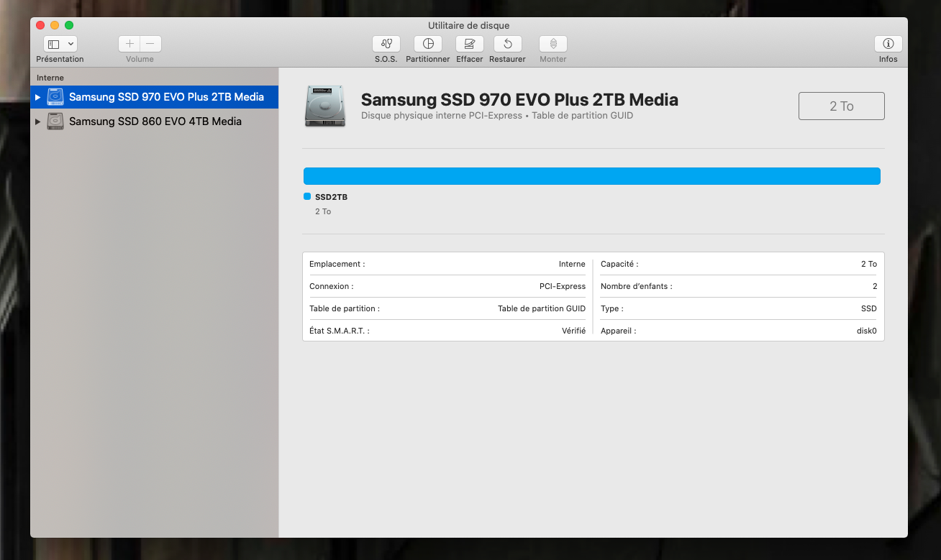Select Samsung SSD 970 EVO Plus 2TB Media row
The height and width of the screenshot is (560, 941).
click(x=154, y=97)
